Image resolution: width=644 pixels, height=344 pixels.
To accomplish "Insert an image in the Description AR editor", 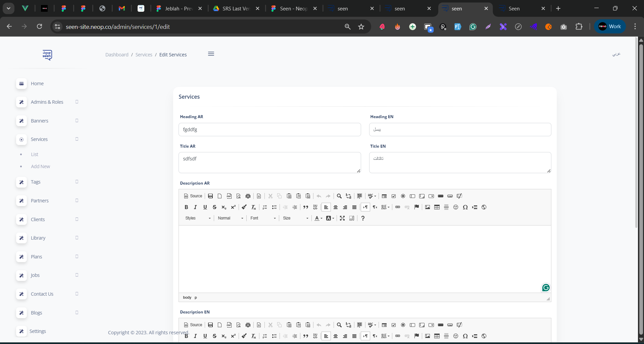I will pos(427,207).
